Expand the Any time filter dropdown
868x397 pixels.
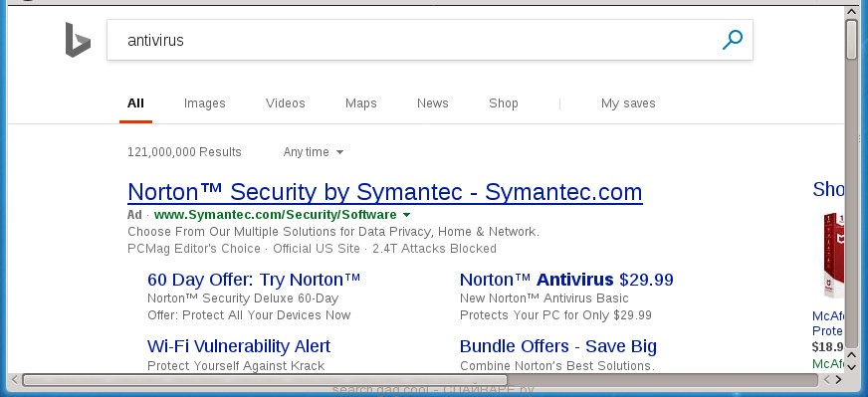tap(314, 151)
